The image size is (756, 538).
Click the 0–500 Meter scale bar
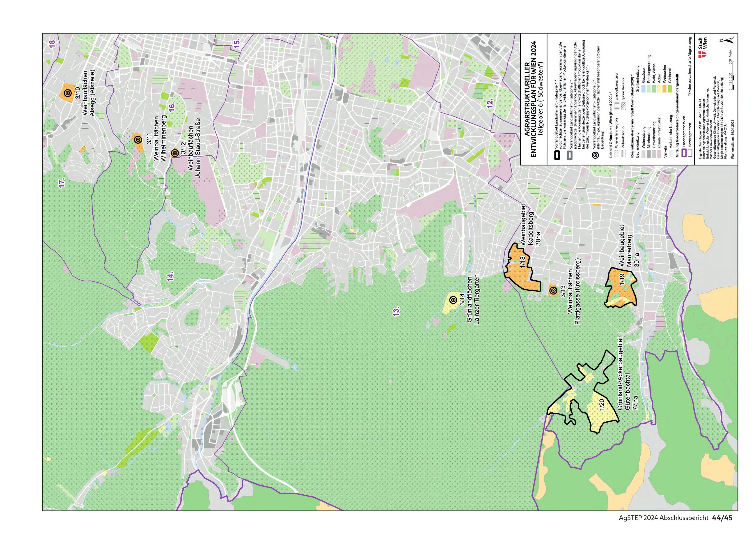point(733,76)
